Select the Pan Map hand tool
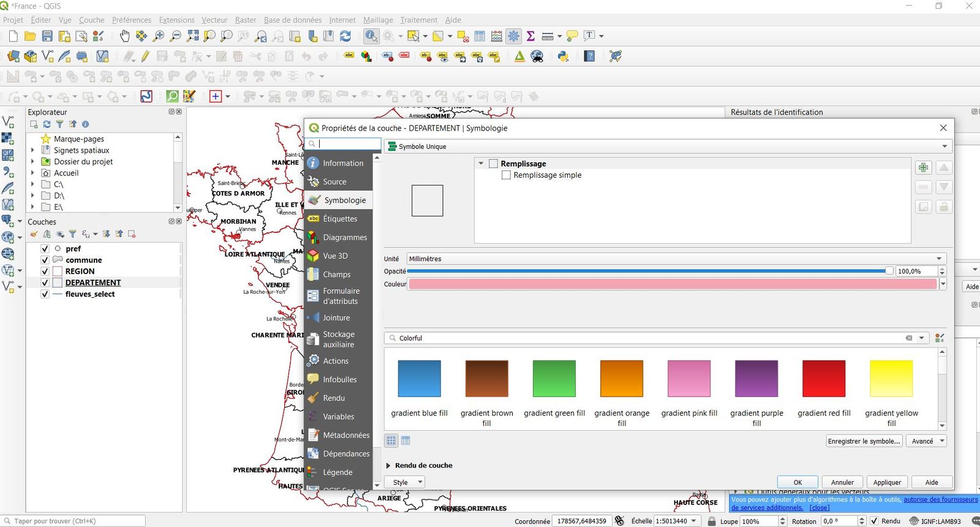Screen dimensions: 980x527 click(x=125, y=36)
